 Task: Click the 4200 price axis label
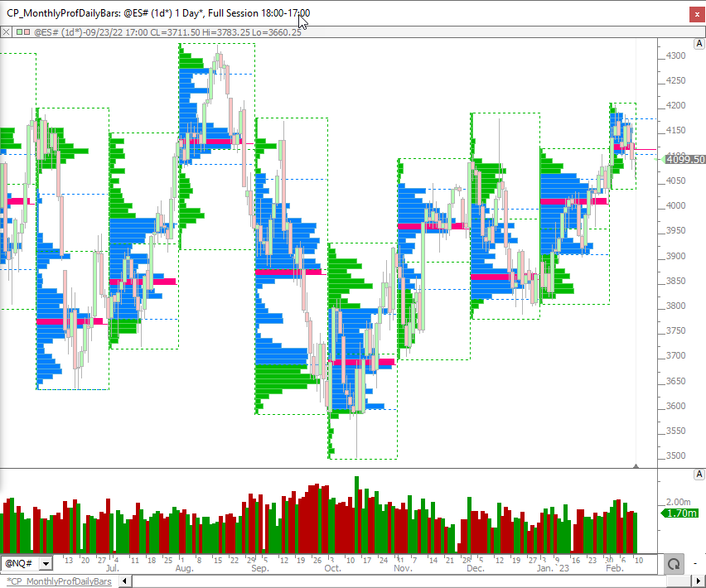(676, 105)
